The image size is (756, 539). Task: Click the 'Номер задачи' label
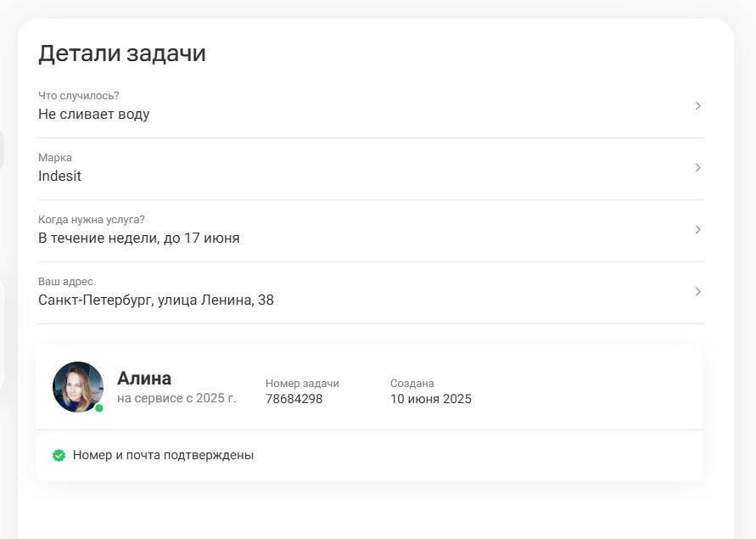coord(302,384)
